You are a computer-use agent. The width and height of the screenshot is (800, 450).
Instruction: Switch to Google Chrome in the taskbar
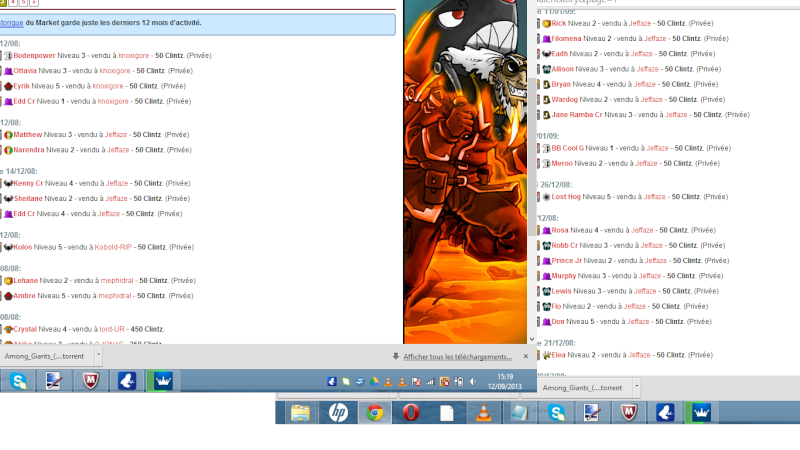pyautogui.click(x=374, y=412)
